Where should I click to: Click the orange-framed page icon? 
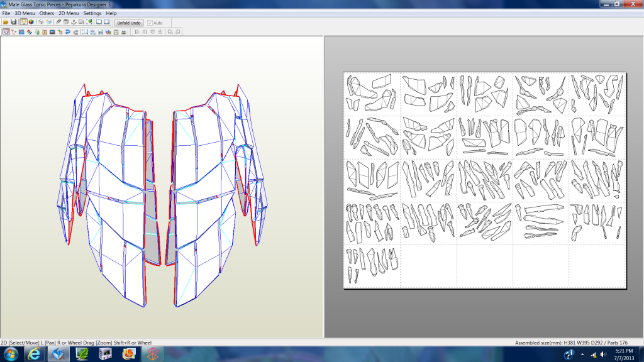116,31
